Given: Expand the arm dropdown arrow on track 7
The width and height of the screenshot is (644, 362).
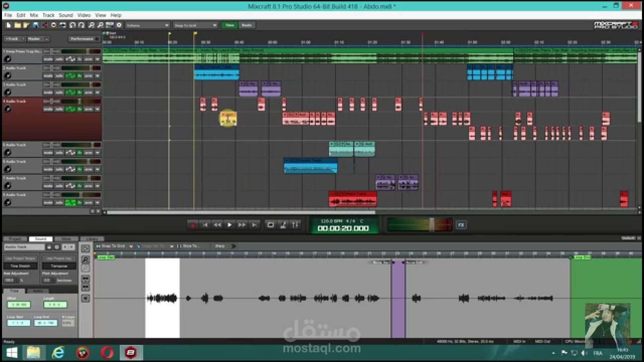Looking at the screenshot, I should 97,186.
